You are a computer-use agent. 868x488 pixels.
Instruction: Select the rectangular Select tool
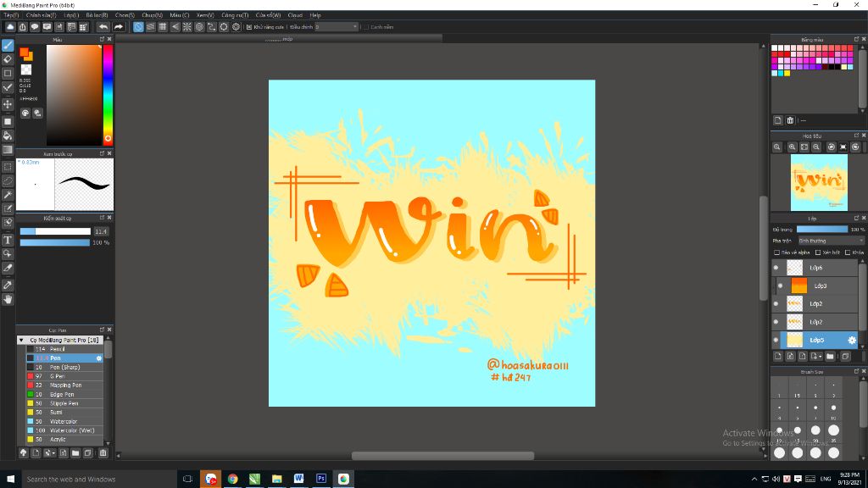[8, 167]
